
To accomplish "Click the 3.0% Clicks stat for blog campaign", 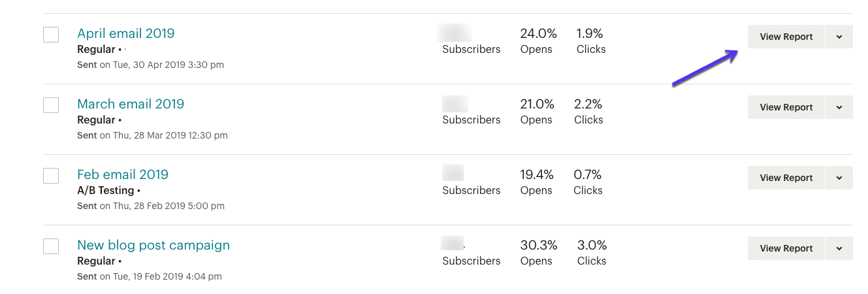I will (x=592, y=246).
